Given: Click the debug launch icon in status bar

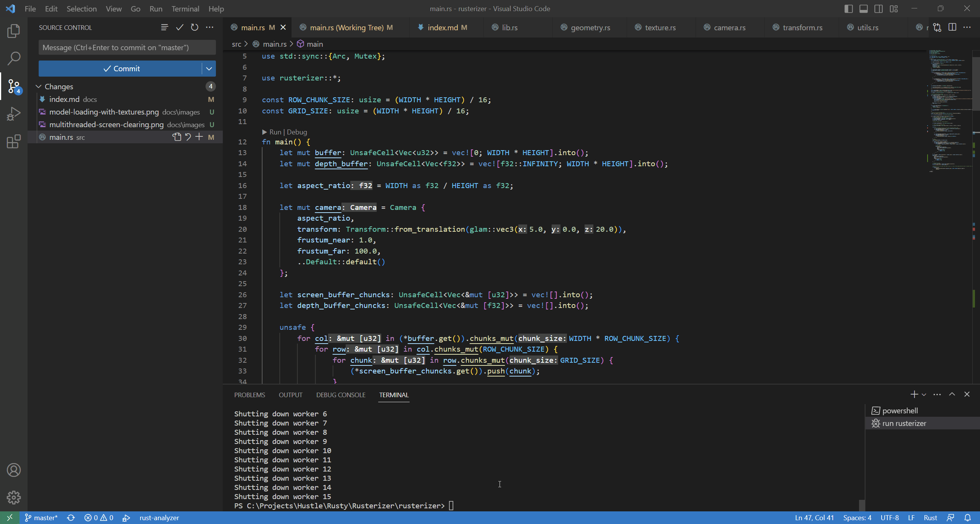Looking at the screenshot, I should (x=126, y=518).
